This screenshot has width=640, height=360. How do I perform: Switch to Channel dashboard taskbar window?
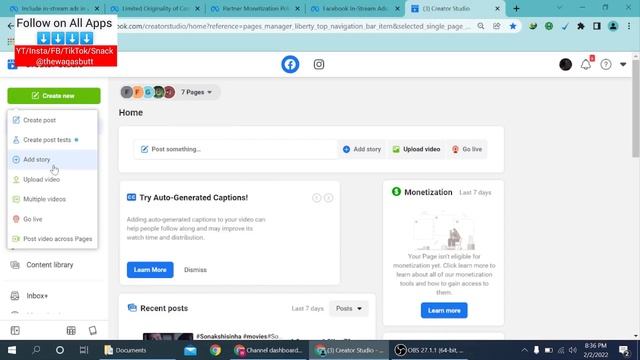(269, 350)
